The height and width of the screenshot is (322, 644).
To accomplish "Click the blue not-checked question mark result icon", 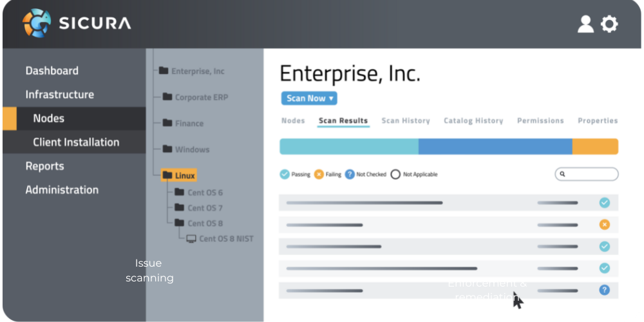I will pyautogui.click(x=604, y=290).
